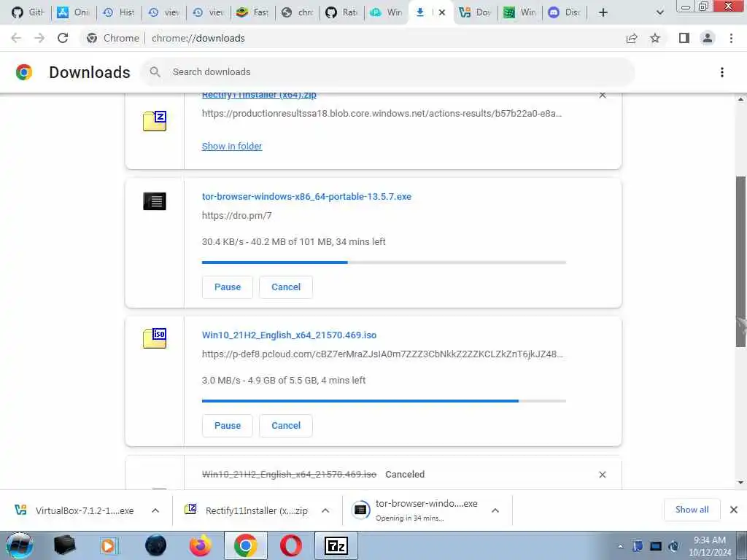Open Opera from the taskbar
The height and width of the screenshot is (560, 747).
click(290, 545)
